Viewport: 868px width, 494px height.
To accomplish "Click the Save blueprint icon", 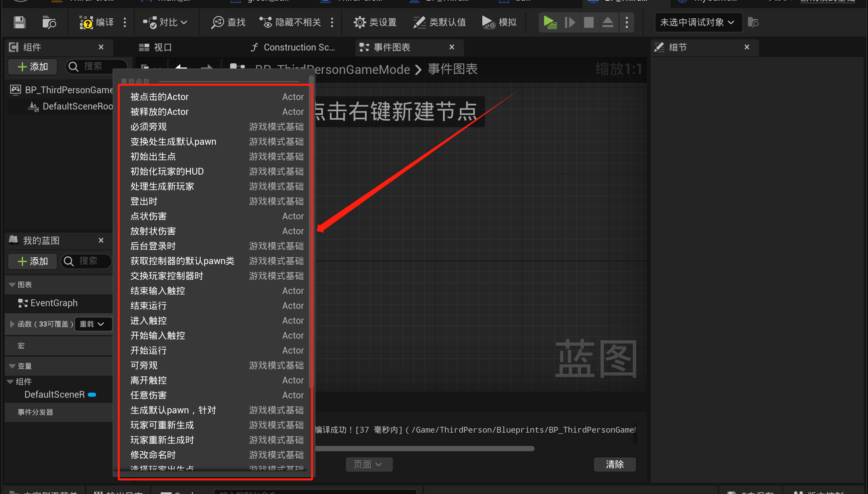I will tap(19, 22).
